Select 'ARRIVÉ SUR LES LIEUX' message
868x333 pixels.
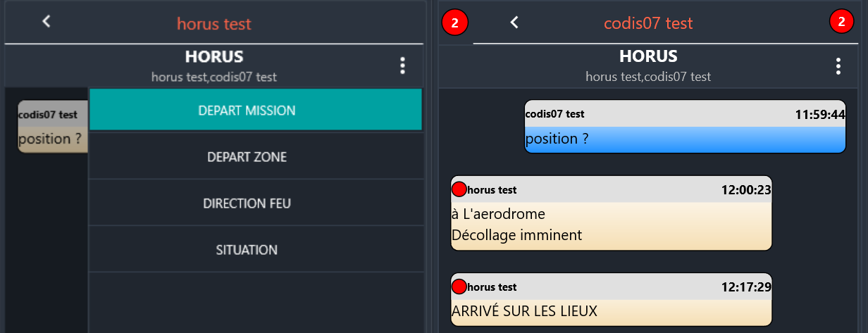coord(611,310)
